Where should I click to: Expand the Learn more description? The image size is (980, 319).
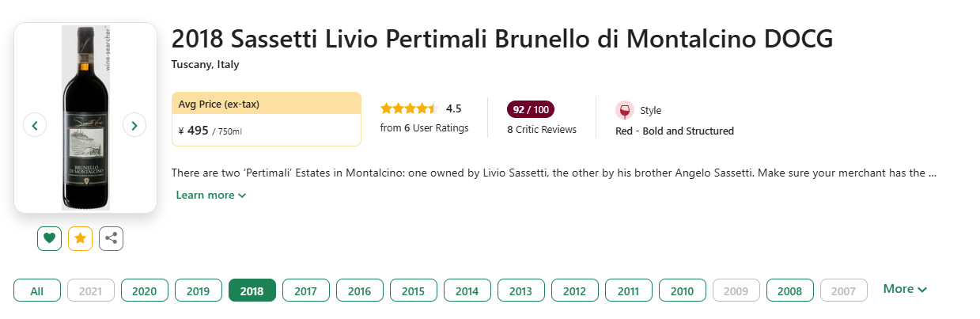pyautogui.click(x=210, y=195)
